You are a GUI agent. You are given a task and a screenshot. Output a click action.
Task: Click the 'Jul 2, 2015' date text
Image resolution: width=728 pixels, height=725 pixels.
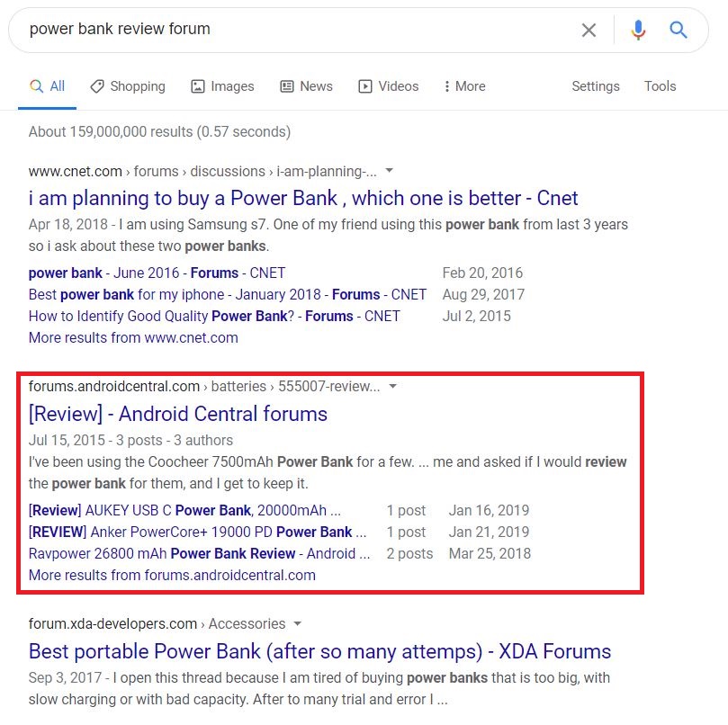tap(476, 316)
